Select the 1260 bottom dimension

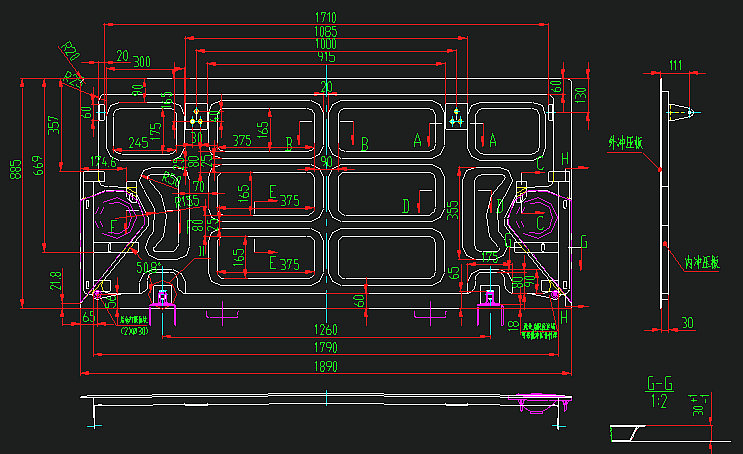(x=327, y=330)
